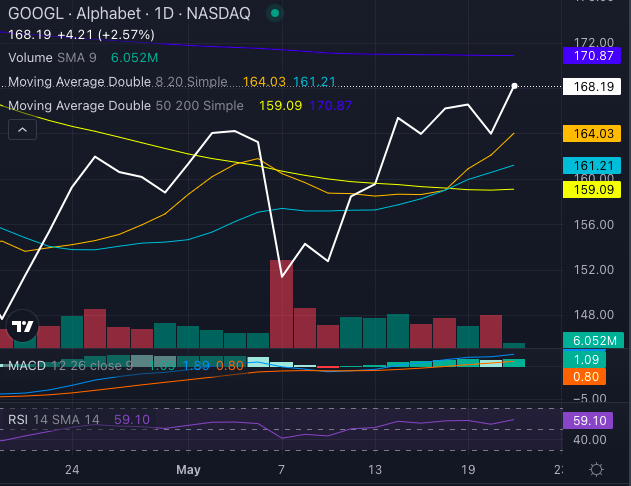Open Moving Average Double 8 20 legend
The image size is (631, 486).
coord(118,82)
